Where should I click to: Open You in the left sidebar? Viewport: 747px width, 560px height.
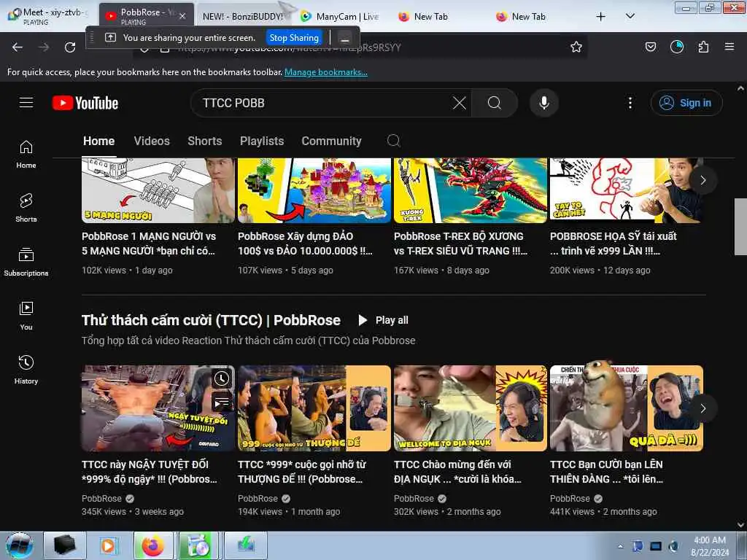pyautogui.click(x=26, y=316)
